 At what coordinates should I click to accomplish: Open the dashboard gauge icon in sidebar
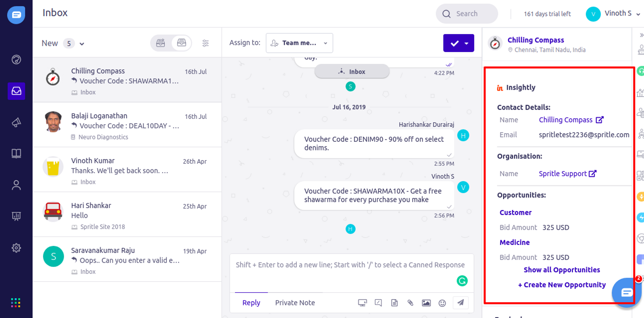[16, 59]
